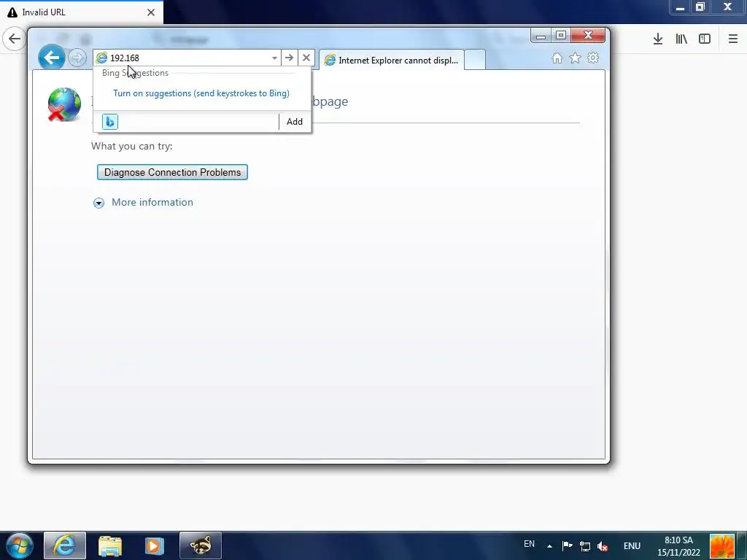Screen dimensions: 747x560
Task: Show hidden tray icons arrow
Action: point(549,546)
